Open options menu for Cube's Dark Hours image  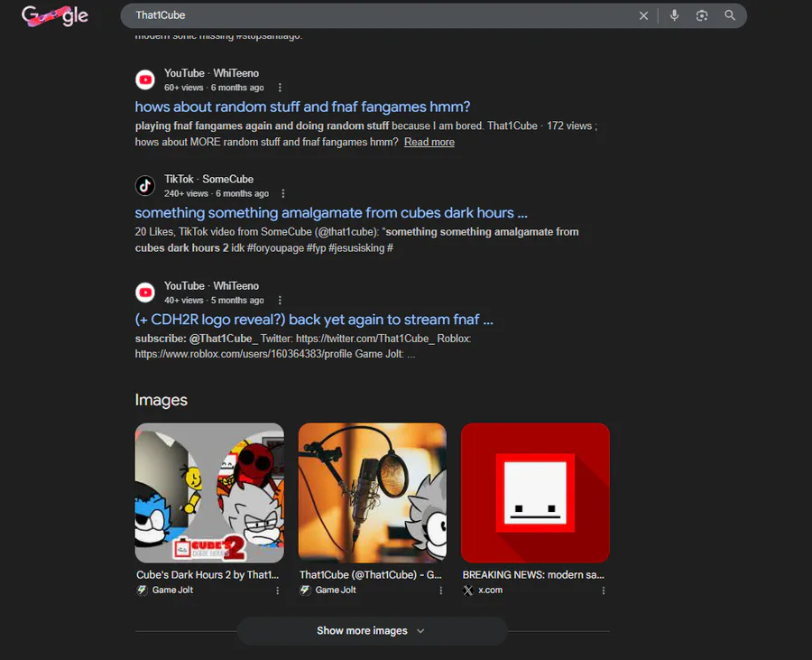[x=278, y=590]
